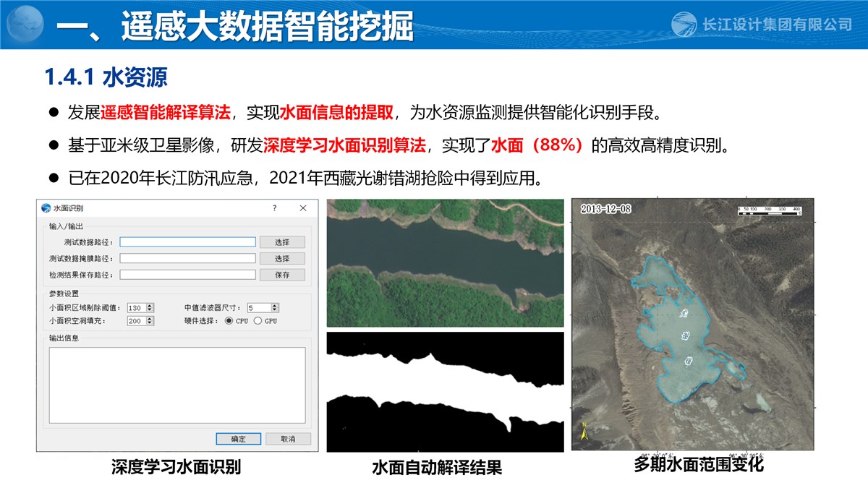The height and width of the screenshot is (488, 868).
Task: Cancel the dialog with 取消 button
Action: tap(288, 439)
